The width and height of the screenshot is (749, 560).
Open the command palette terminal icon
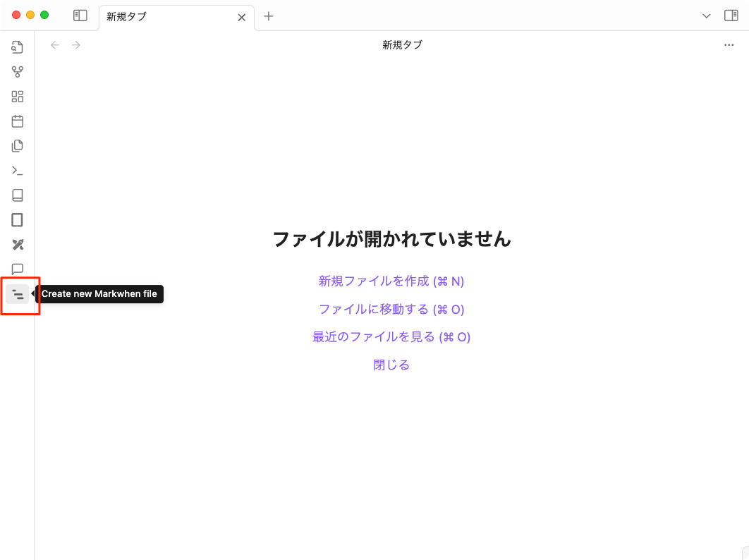[17, 171]
